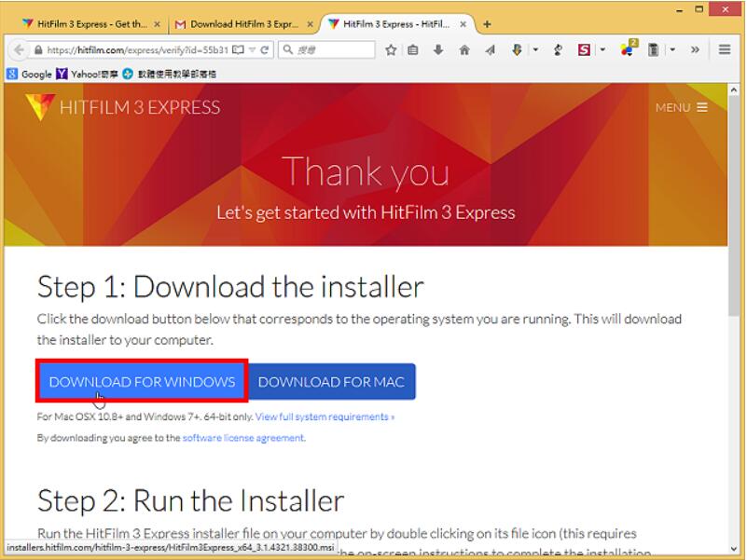Image resolution: width=747 pixels, height=560 pixels.
Task: Expand dropdown next to clipboard icon
Action: coord(672,49)
